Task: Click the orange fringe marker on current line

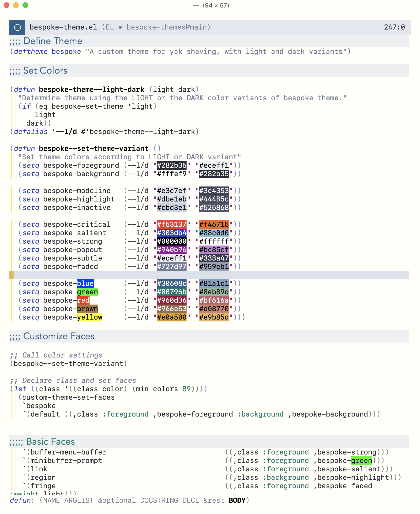Action: coord(11,275)
